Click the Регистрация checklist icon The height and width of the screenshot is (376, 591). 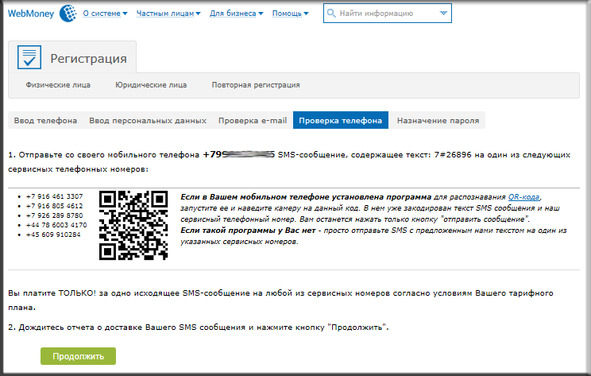point(29,57)
